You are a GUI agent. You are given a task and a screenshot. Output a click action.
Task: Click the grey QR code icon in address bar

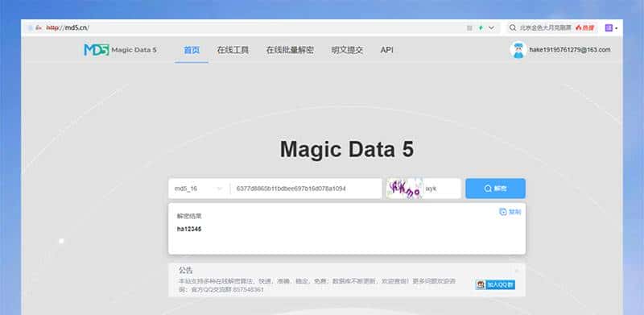coord(469,28)
